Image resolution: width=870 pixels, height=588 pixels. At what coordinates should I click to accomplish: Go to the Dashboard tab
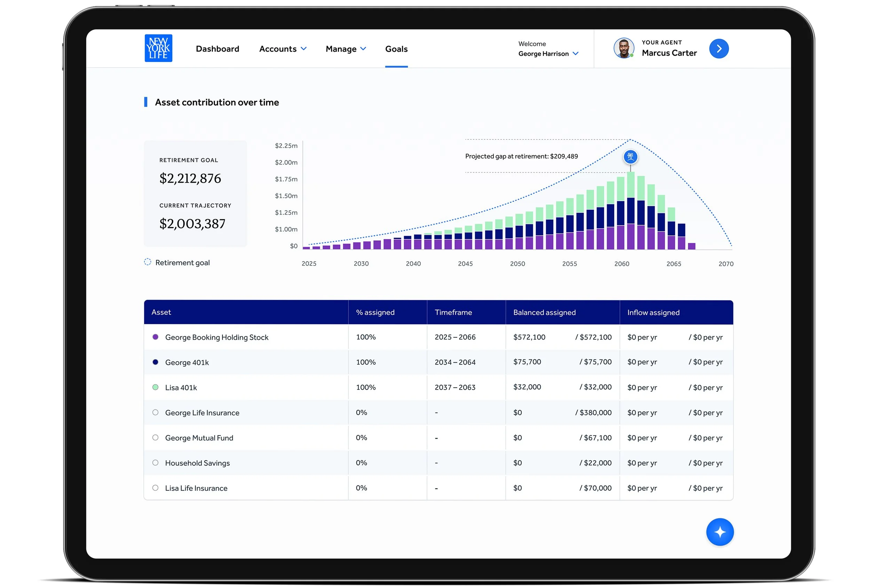click(x=217, y=49)
